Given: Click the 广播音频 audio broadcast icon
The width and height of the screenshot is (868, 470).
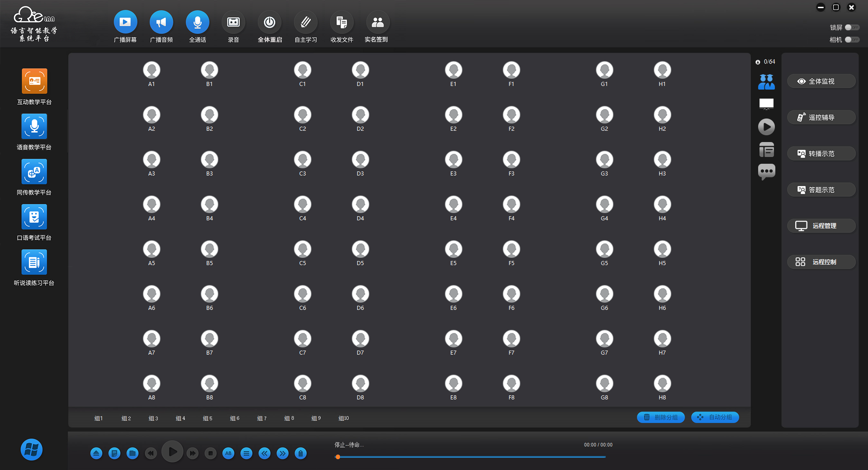Looking at the screenshot, I should pyautogui.click(x=161, y=22).
